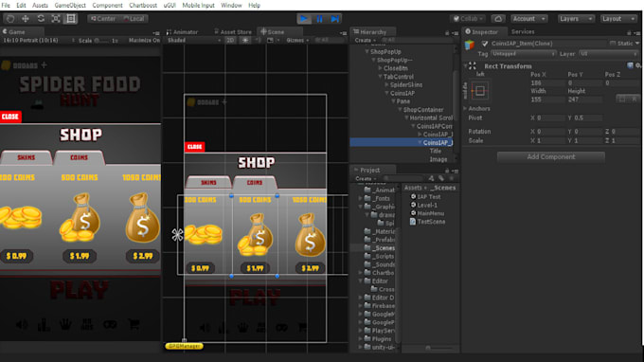Screen dimensions: 644x362
Task: Expand the SpiderSkins node in Hierarchy
Action: click(x=386, y=84)
